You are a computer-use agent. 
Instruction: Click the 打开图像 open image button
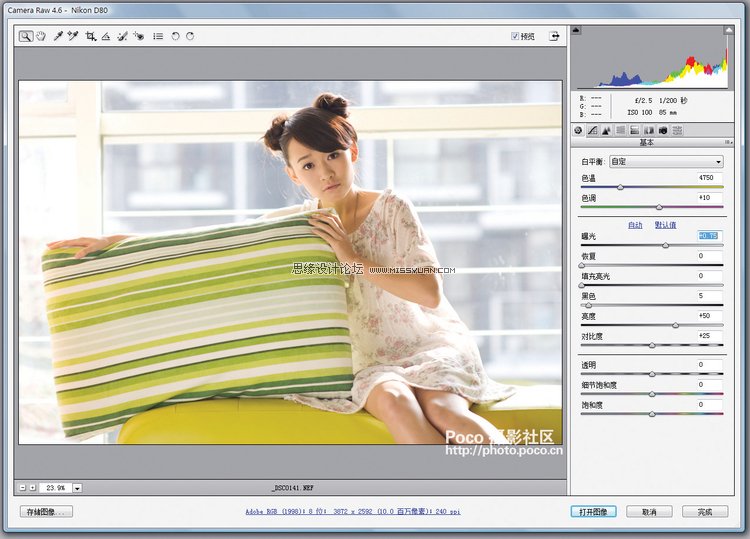[593, 512]
